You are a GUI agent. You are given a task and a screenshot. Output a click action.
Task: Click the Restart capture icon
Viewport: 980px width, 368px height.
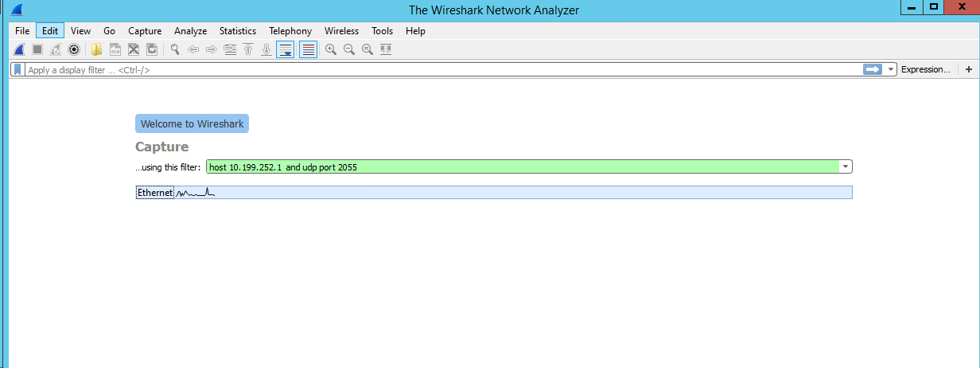[56, 49]
